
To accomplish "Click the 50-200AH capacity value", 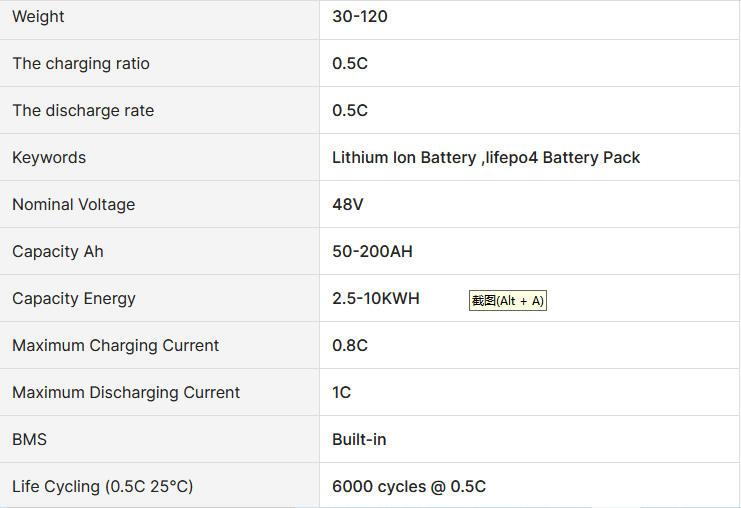I will click(372, 252).
